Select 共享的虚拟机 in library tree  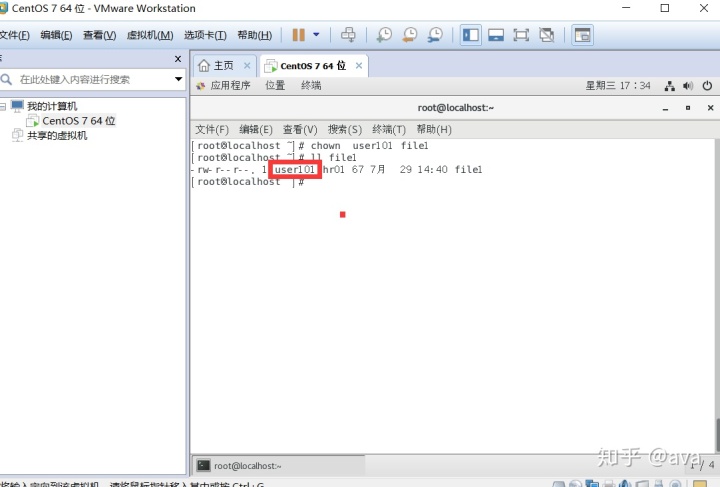pos(57,135)
